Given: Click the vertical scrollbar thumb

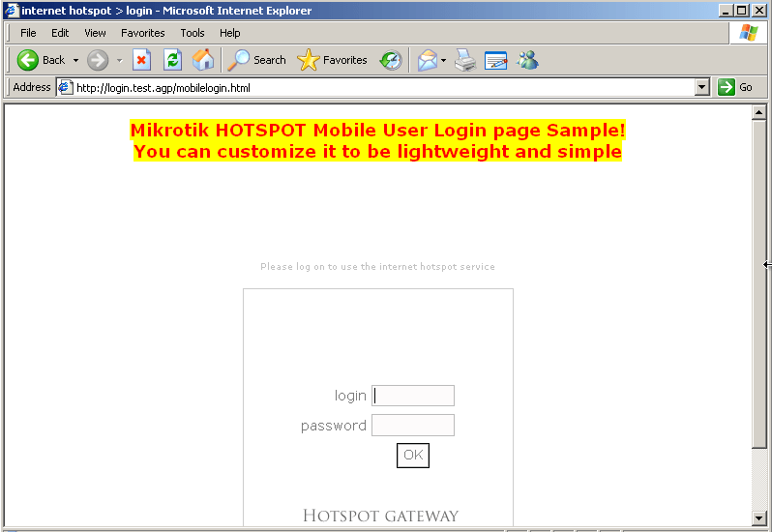Looking at the screenshot, I should click(759, 284).
